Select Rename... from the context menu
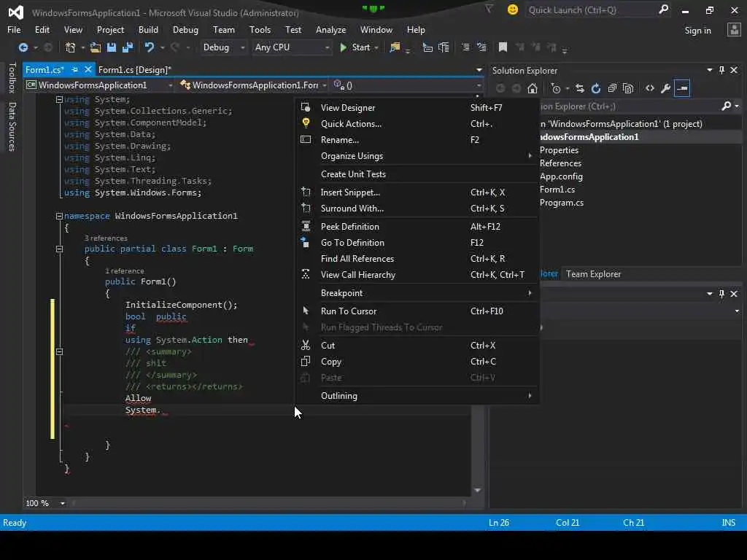The width and height of the screenshot is (747, 560). [x=417, y=139]
